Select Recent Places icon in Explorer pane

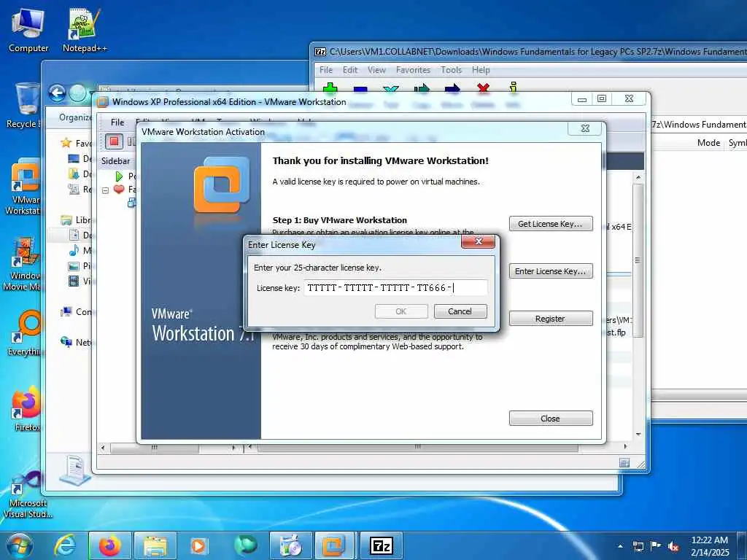click(x=74, y=189)
